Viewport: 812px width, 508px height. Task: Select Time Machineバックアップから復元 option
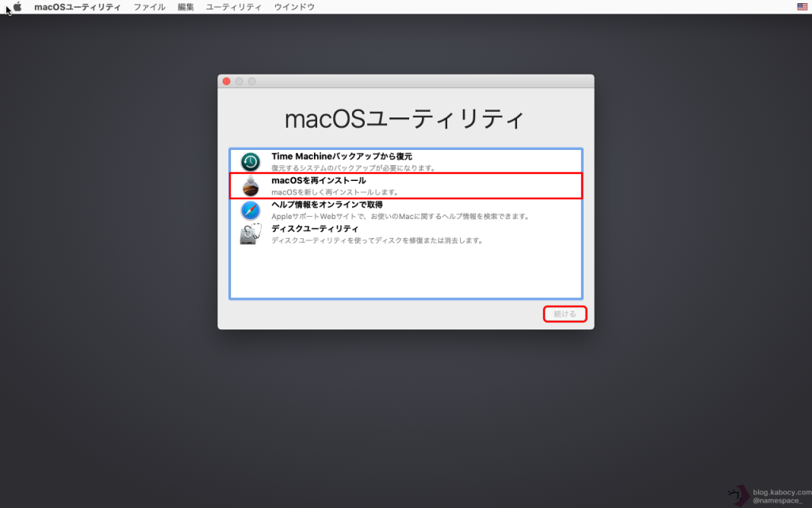pyautogui.click(x=342, y=156)
